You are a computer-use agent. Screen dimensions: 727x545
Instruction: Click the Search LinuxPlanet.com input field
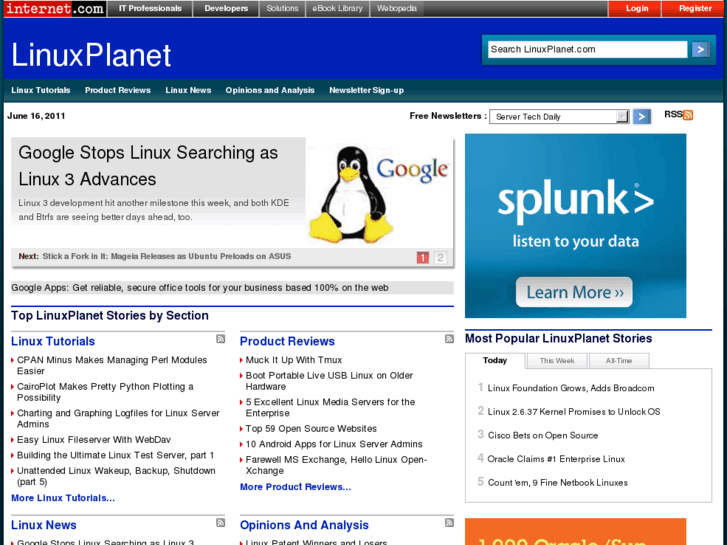[587, 49]
